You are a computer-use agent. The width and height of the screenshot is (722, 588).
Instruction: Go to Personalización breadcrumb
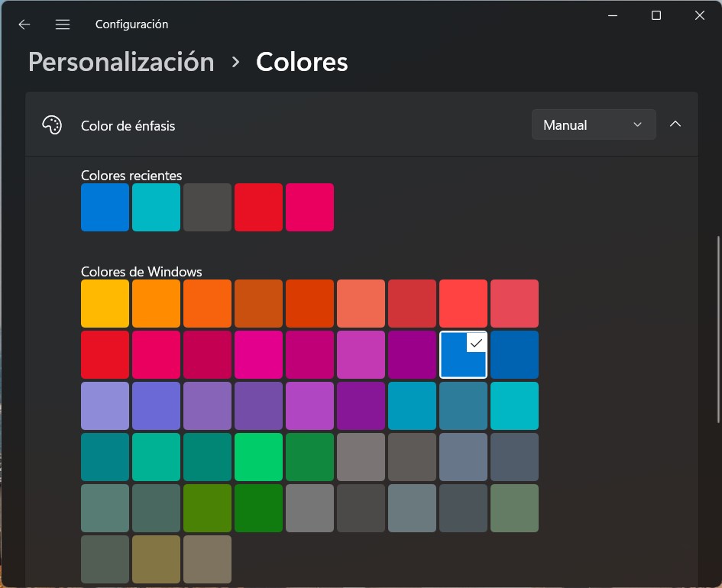click(x=121, y=62)
